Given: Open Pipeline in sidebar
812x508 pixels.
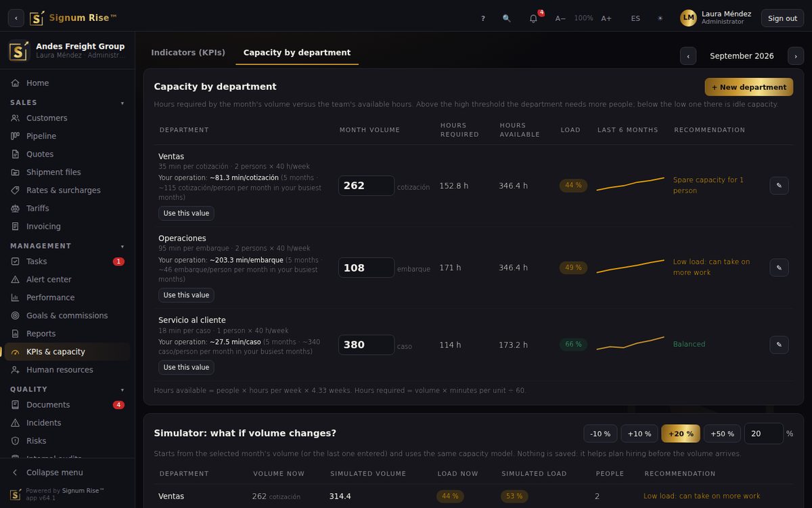Looking at the screenshot, I should [68, 136].
